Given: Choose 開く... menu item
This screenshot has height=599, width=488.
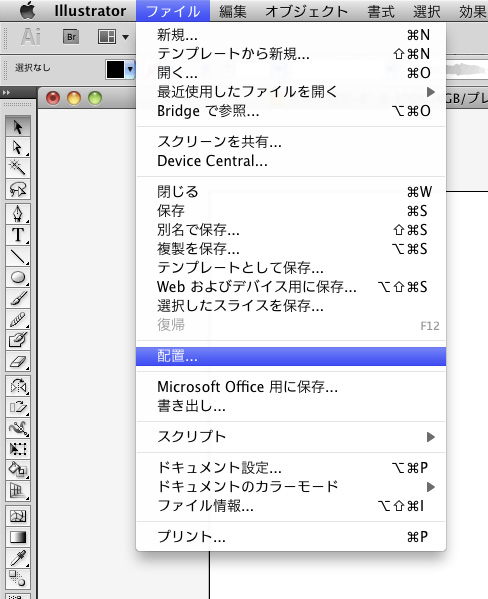Looking at the screenshot, I should click(290, 73).
